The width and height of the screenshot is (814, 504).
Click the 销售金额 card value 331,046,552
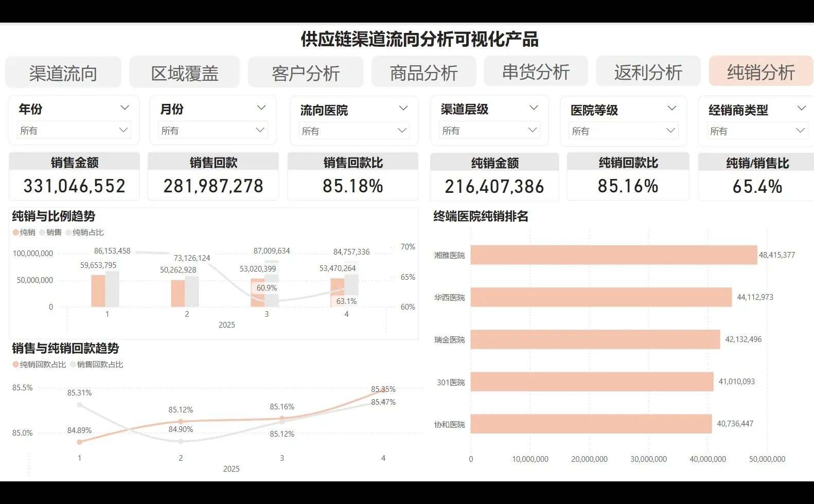click(x=75, y=186)
